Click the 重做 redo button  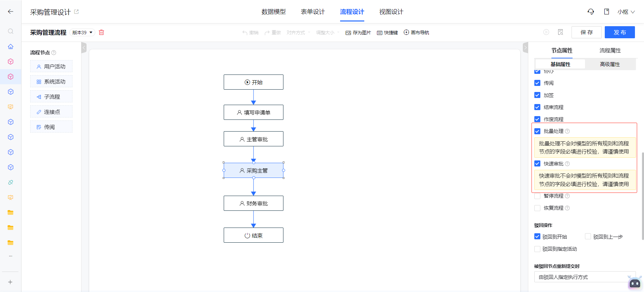pyautogui.click(x=273, y=33)
